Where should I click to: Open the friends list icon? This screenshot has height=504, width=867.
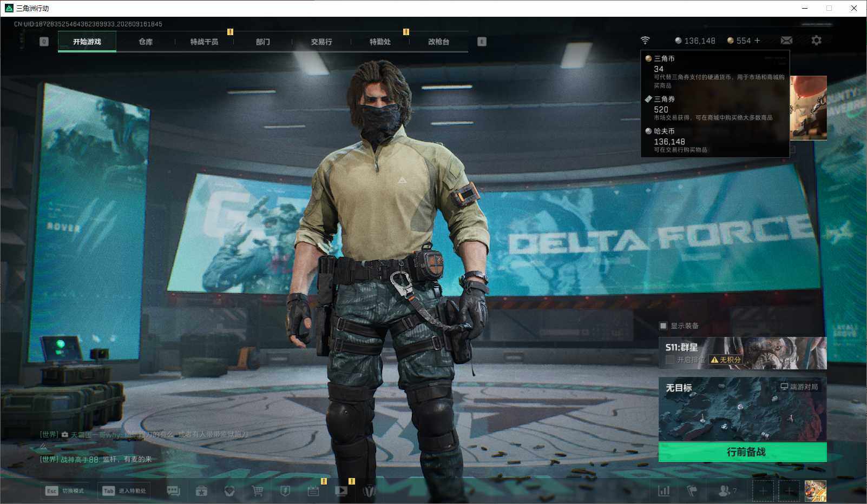click(x=726, y=491)
